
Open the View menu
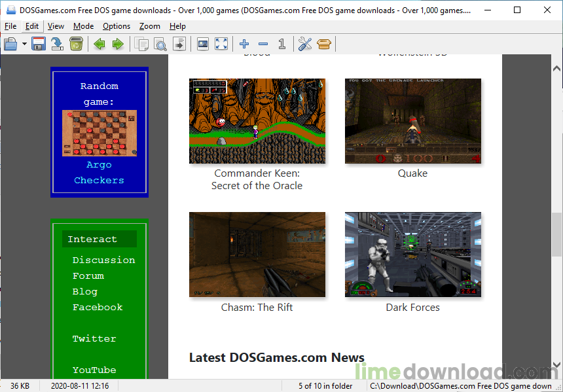click(x=56, y=26)
